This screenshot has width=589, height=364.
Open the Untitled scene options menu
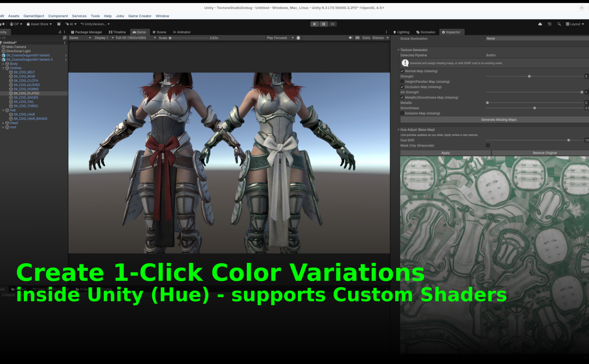tap(65, 43)
